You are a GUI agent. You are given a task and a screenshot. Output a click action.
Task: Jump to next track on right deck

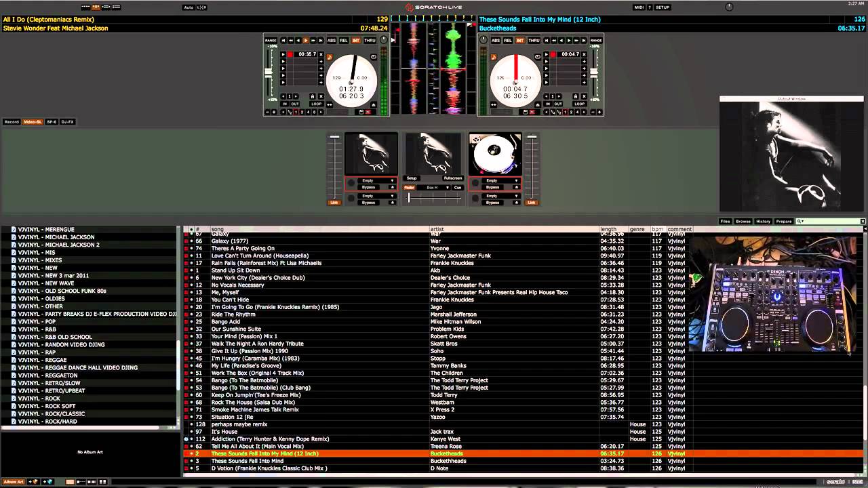click(584, 41)
